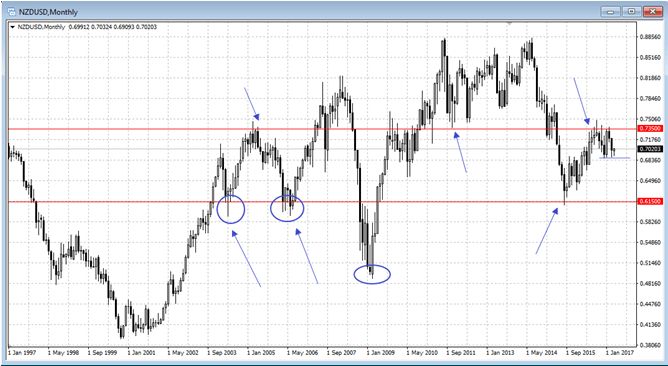
Task: Minimize the NZDUSD chart window
Action: pos(612,11)
